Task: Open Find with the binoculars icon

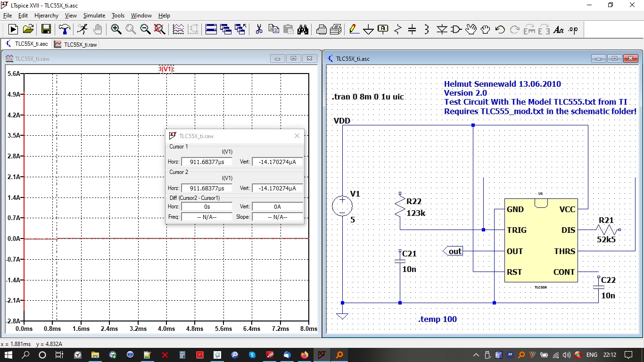Action: [303, 29]
